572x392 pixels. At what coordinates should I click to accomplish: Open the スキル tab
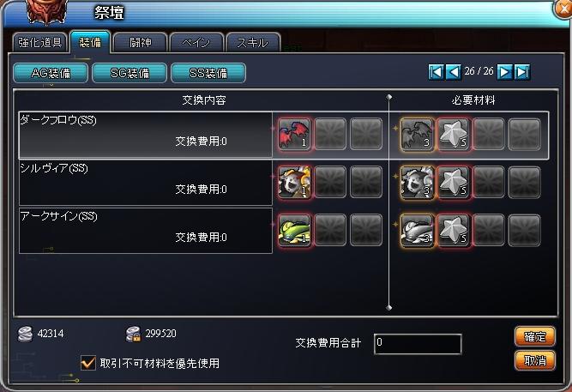pos(253,42)
